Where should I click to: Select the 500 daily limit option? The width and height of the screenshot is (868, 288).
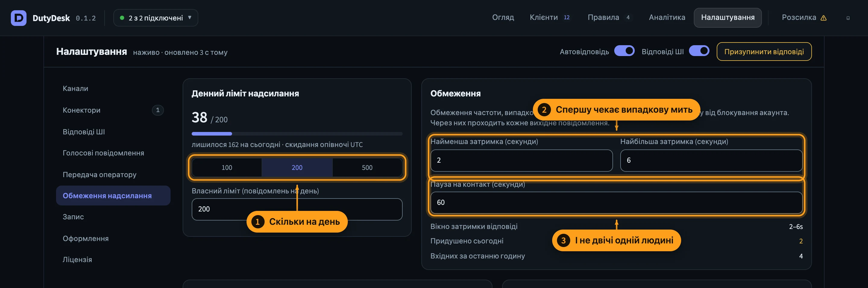(x=367, y=167)
